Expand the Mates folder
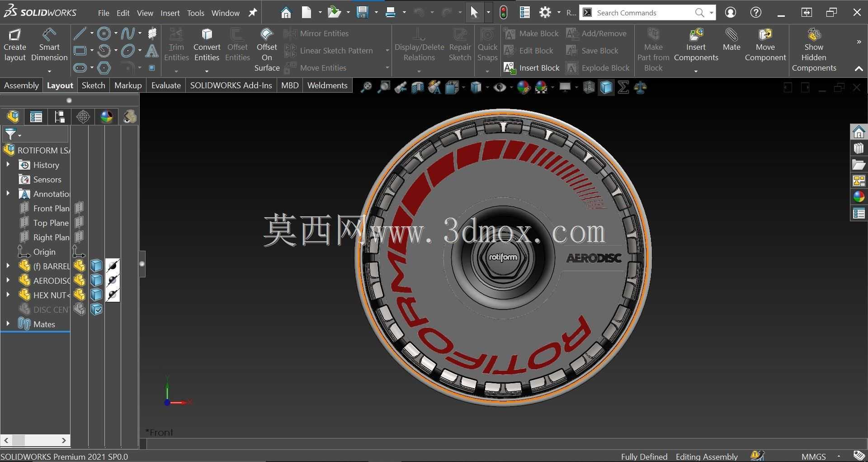 (8, 324)
